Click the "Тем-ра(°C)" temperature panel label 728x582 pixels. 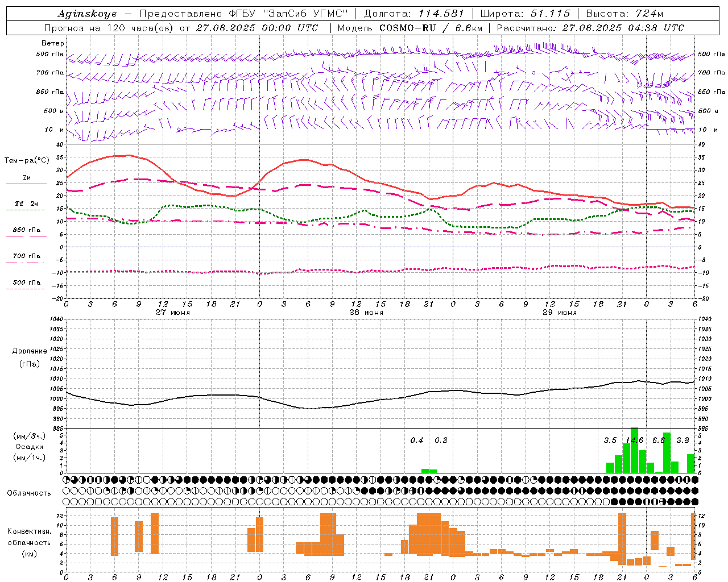coord(27,161)
